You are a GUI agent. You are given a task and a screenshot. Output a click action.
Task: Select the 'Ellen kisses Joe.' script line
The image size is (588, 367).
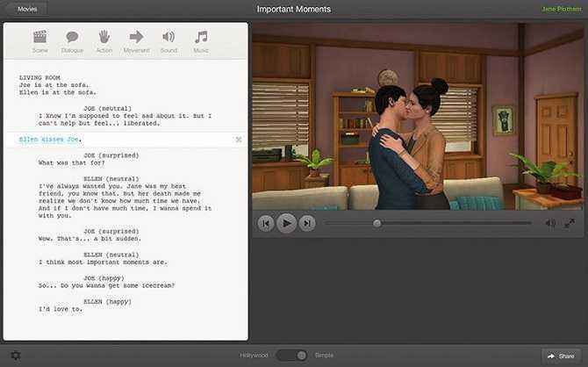50,140
